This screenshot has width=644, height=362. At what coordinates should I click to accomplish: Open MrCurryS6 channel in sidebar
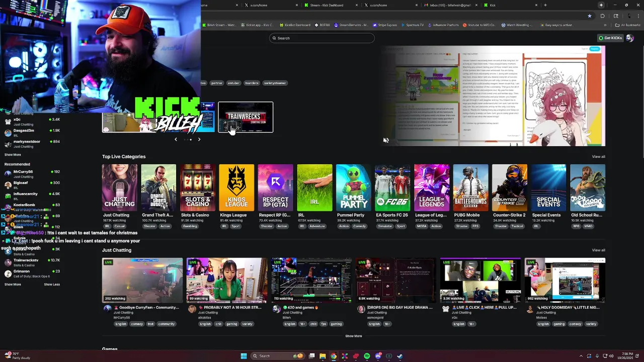click(32, 174)
